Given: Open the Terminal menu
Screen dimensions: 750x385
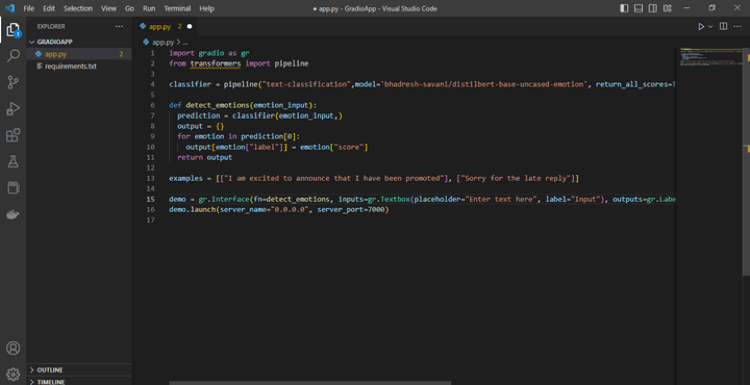Looking at the screenshot, I should (x=177, y=9).
